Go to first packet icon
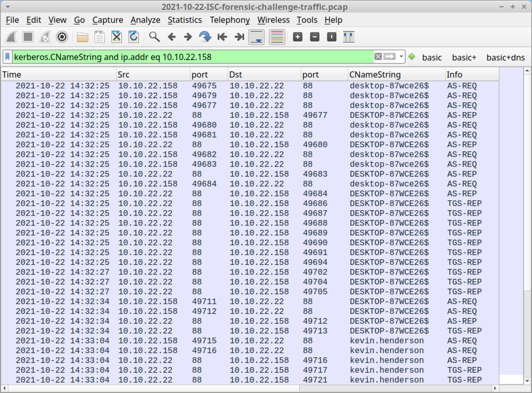The image size is (532, 393). click(x=222, y=37)
